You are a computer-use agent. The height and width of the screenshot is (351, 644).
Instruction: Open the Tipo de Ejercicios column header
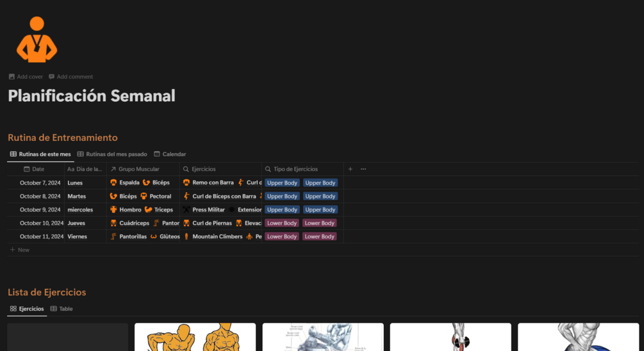(302, 169)
